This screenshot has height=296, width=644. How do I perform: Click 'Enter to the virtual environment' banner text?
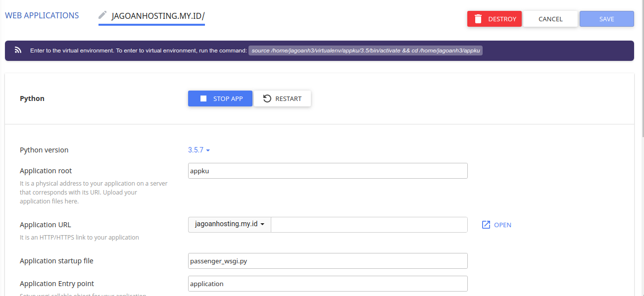[x=138, y=50]
